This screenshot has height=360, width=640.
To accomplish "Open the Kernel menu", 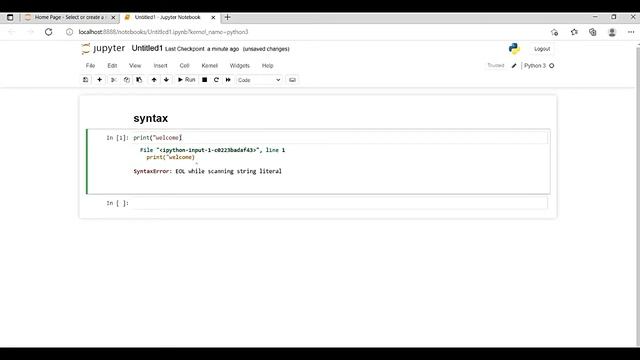I will click(x=209, y=66).
